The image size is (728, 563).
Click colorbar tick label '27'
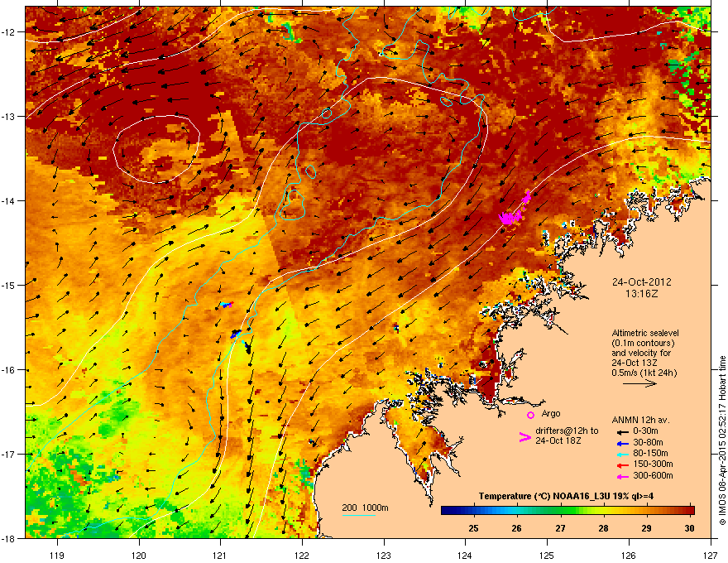tap(560, 528)
